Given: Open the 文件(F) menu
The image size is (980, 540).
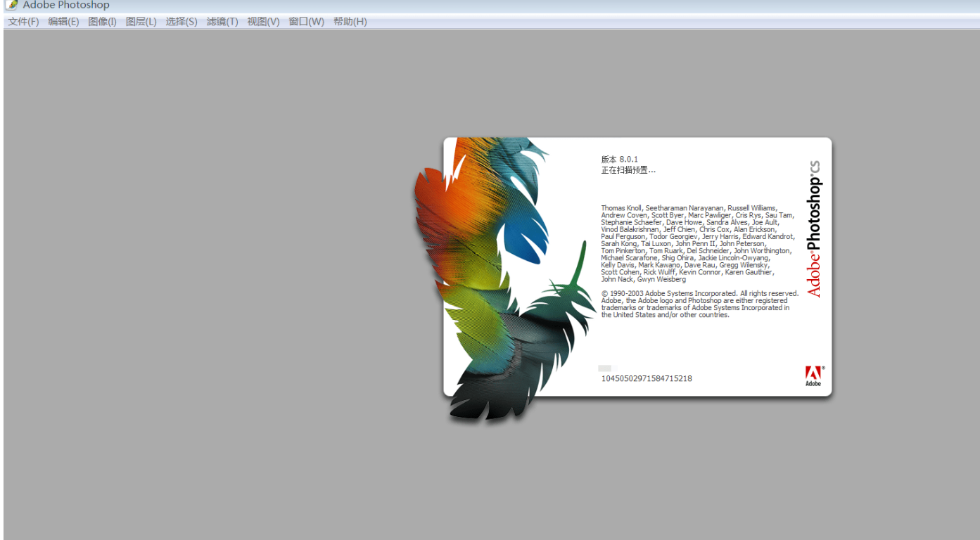Looking at the screenshot, I should click(x=23, y=22).
